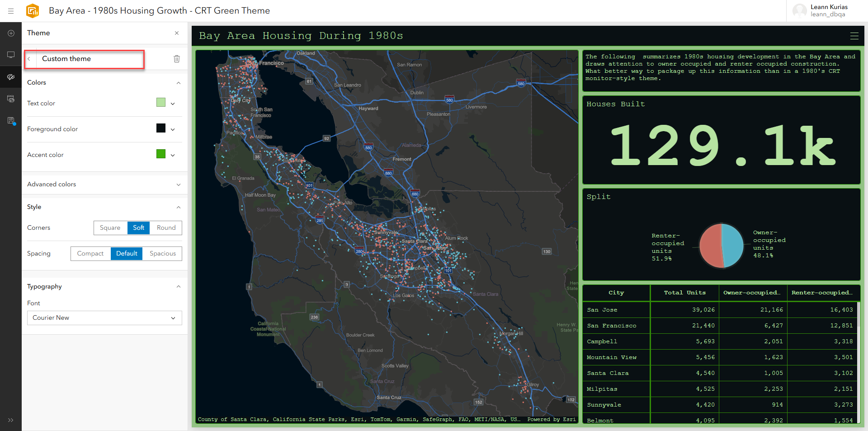Open the Font dropdown showing Courier New
This screenshot has width=868, height=431.
click(104, 317)
